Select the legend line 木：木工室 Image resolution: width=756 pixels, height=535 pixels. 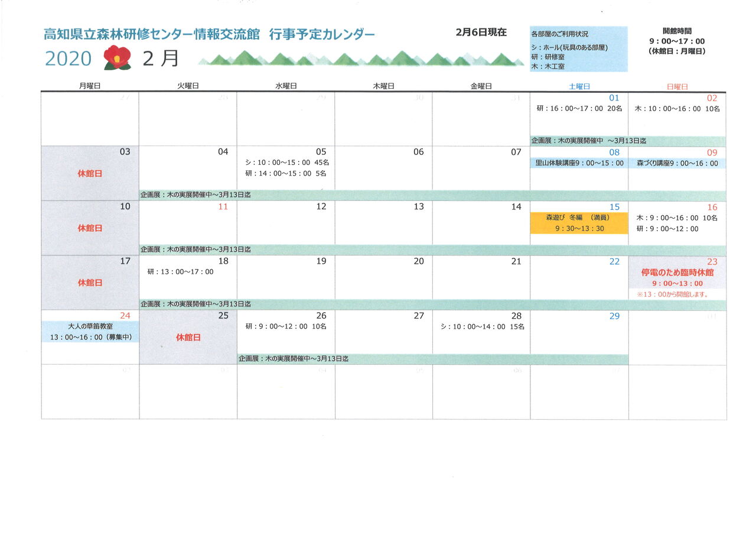548,67
